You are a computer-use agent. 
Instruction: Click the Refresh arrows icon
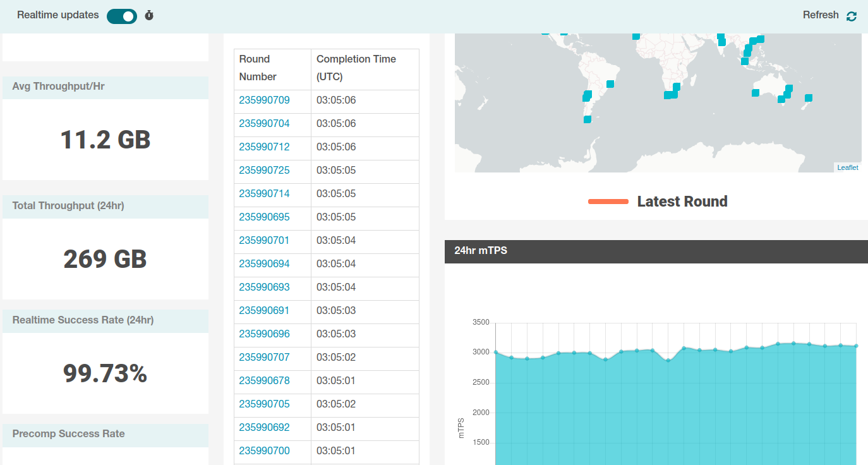852,16
